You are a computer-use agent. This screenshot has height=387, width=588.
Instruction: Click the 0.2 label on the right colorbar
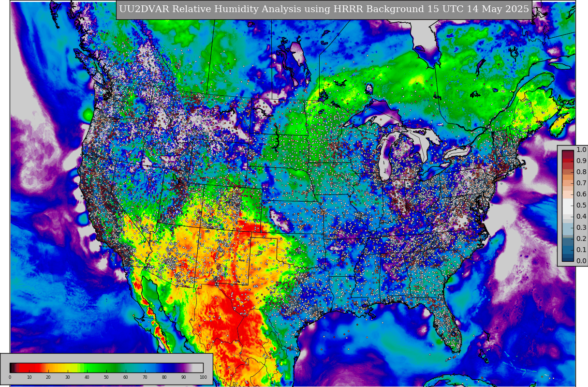[x=581, y=238]
